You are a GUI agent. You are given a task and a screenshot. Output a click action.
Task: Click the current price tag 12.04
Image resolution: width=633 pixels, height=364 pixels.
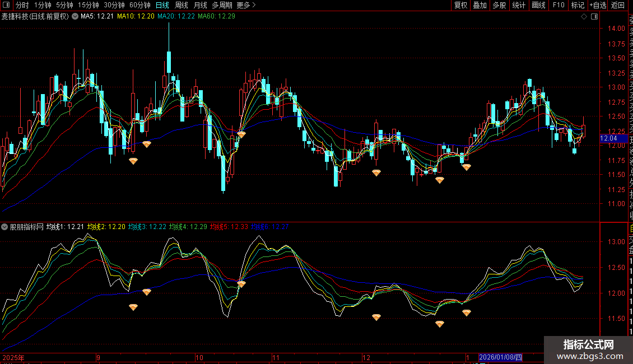613,138
